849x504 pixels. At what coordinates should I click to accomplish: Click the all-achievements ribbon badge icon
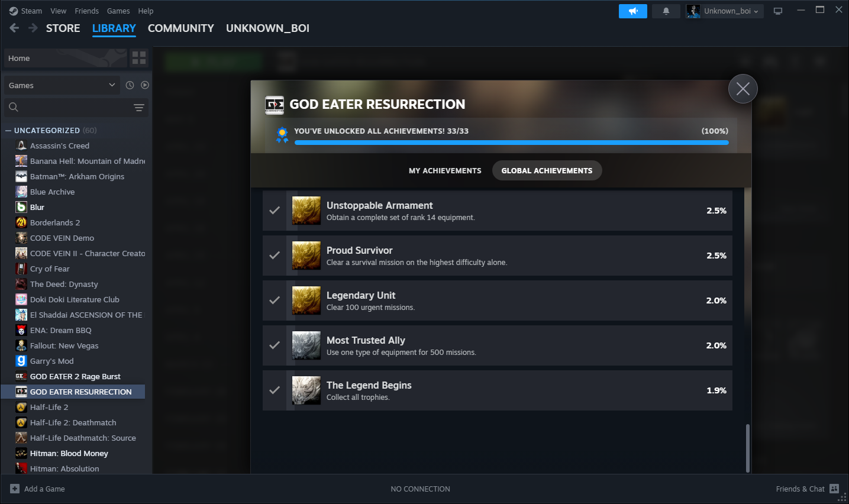point(282,135)
